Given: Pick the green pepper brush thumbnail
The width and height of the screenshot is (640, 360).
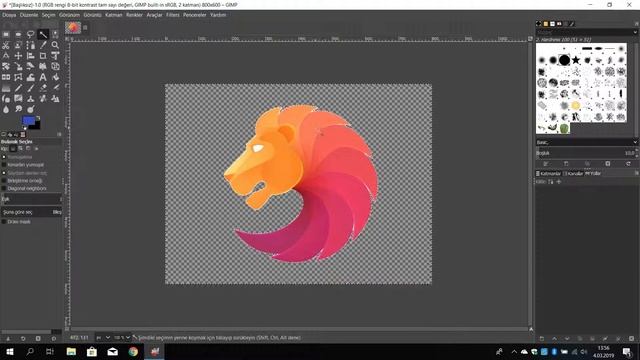Looking at the screenshot, I should point(564,129).
